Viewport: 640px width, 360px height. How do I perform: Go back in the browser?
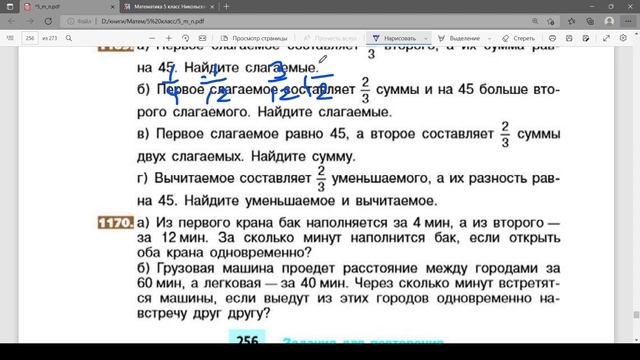(x=11, y=21)
